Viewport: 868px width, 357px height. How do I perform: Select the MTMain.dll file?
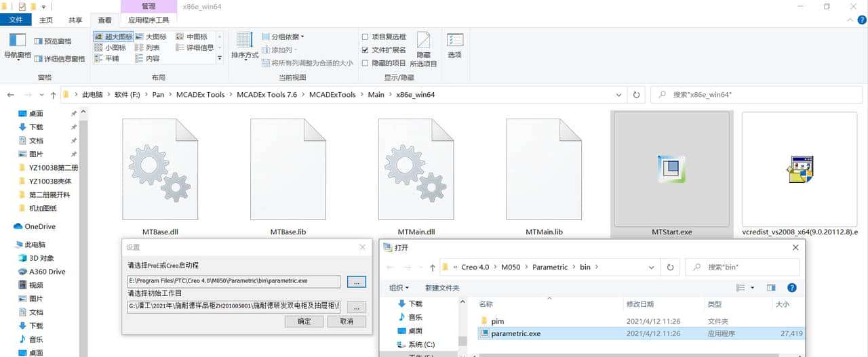point(416,177)
